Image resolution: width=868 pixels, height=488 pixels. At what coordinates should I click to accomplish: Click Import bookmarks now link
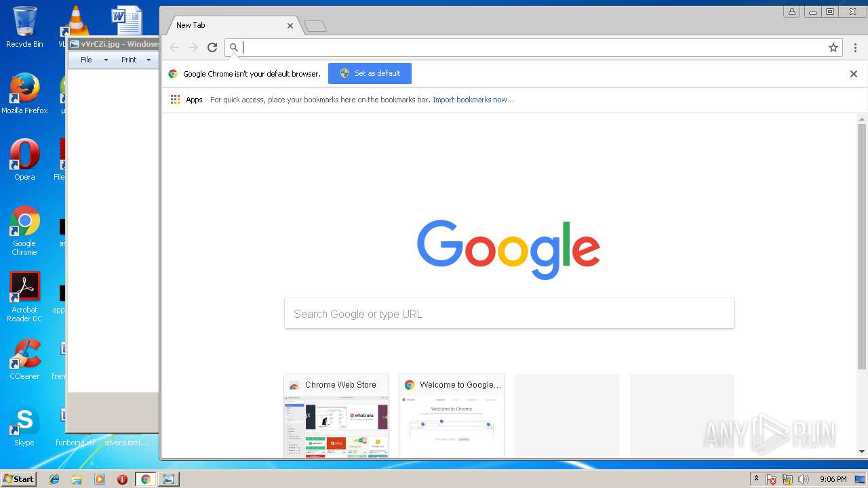point(473,100)
